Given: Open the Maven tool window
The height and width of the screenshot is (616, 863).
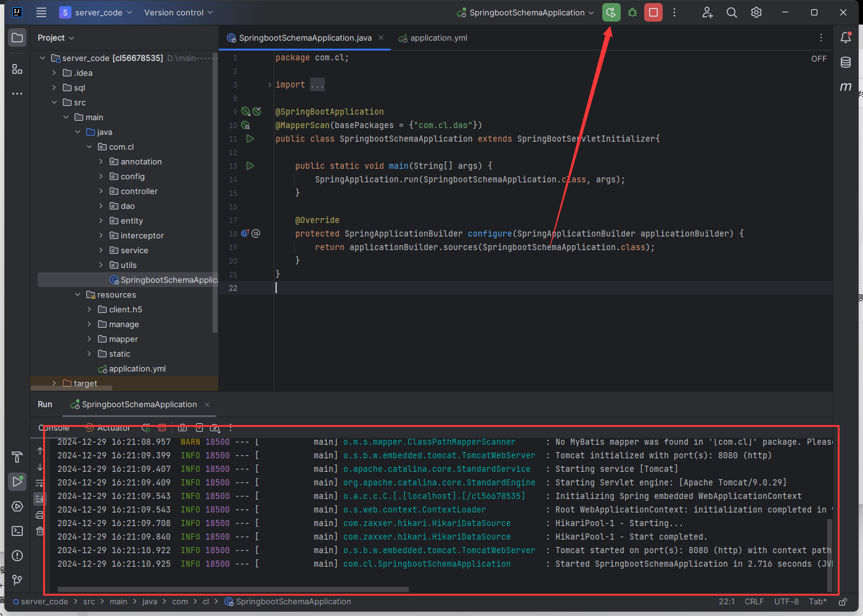Looking at the screenshot, I should tap(846, 87).
